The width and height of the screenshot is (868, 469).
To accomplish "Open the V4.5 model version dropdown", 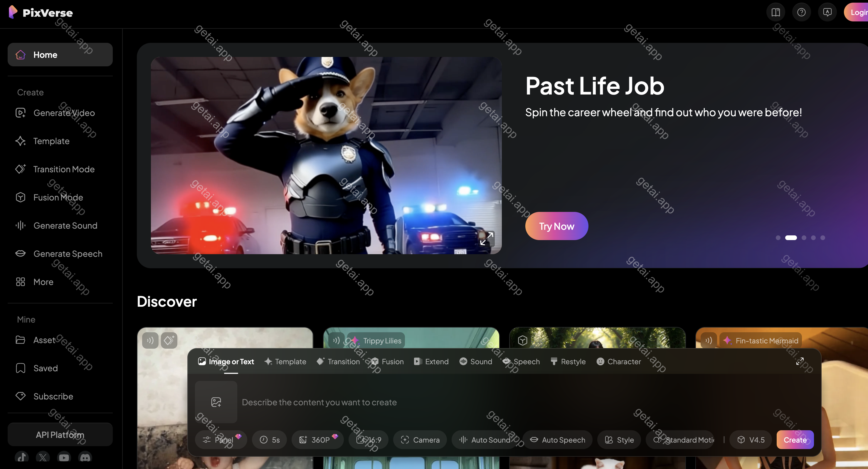I will point(751,440).
